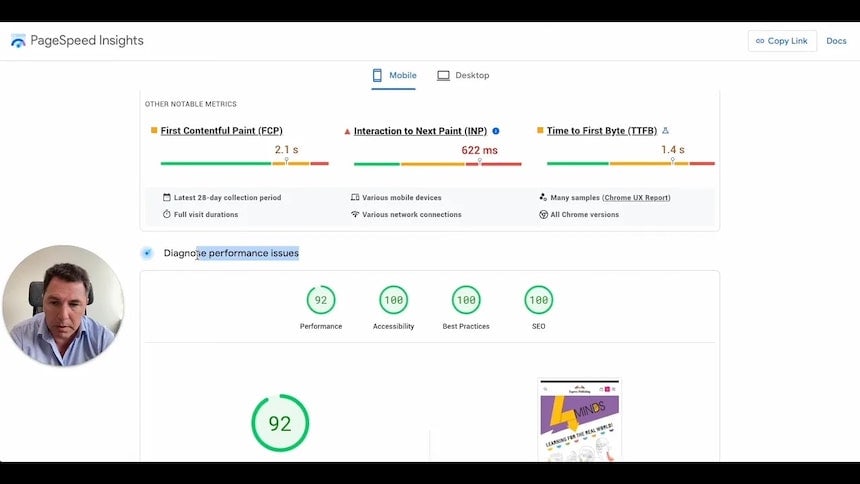Click the mobile phone icon in Mobile tab
This screenshot has height=484, width=860.
pos(377,75)
